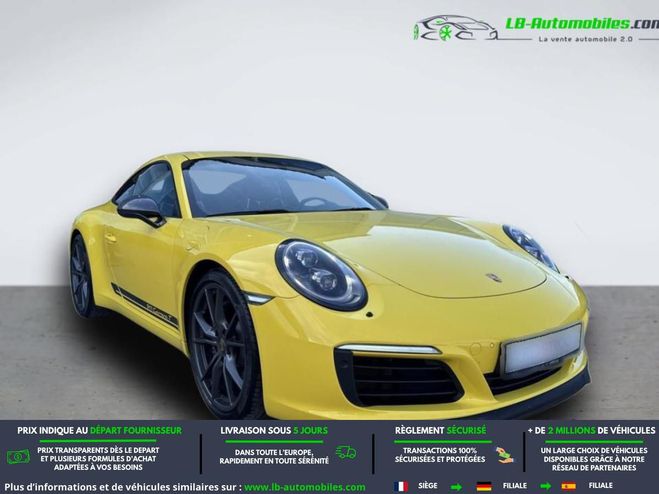
Task: Click the German flag icon
Action: [x=484, y=486]
